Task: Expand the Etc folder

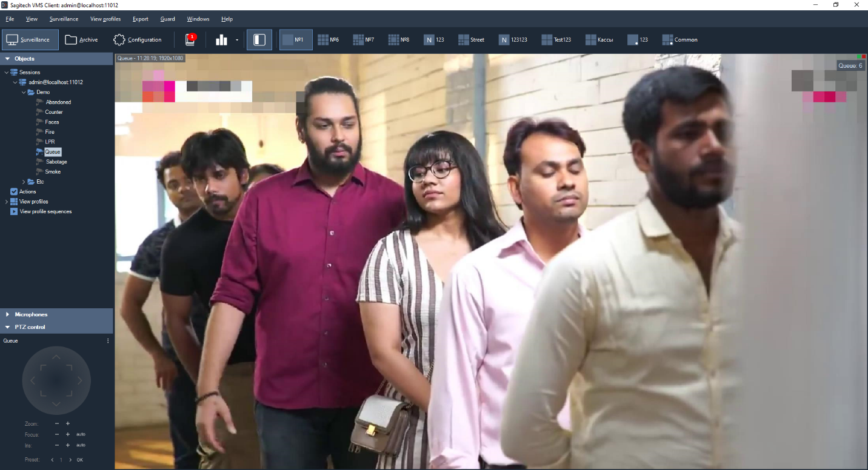Action: (24, 182)
